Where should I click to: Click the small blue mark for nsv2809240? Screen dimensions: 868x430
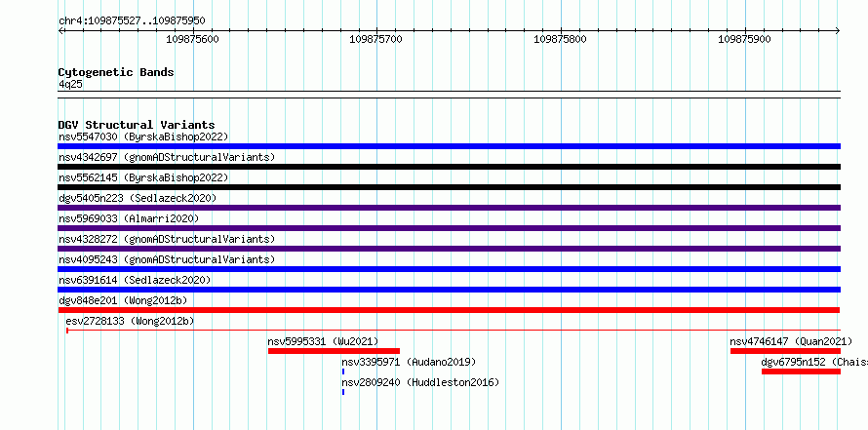pos(343,392)
